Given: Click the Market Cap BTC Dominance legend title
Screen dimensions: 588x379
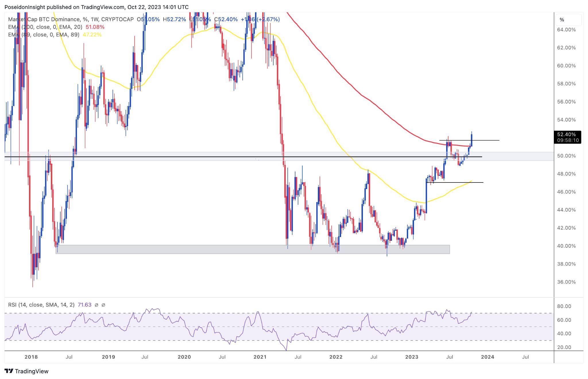Looking at the screenshot, I should coord(71,19).
